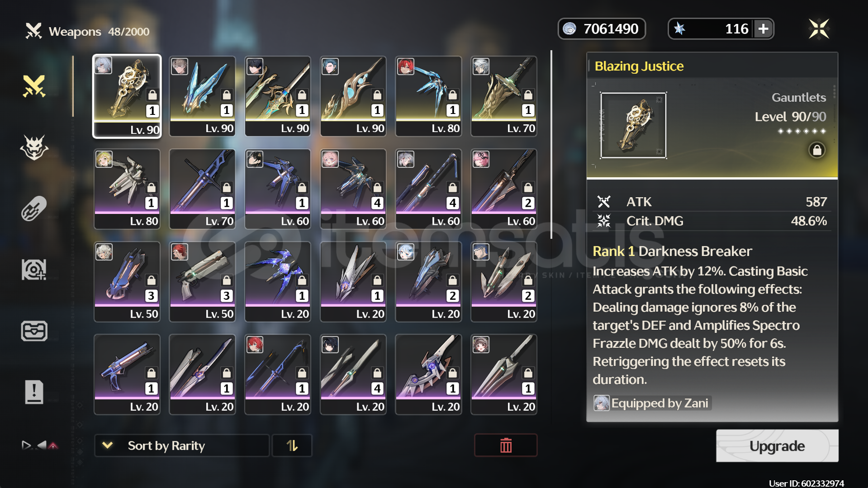
Task: Open the quest items exclamation mark icon
Action: tap(34, 392)
